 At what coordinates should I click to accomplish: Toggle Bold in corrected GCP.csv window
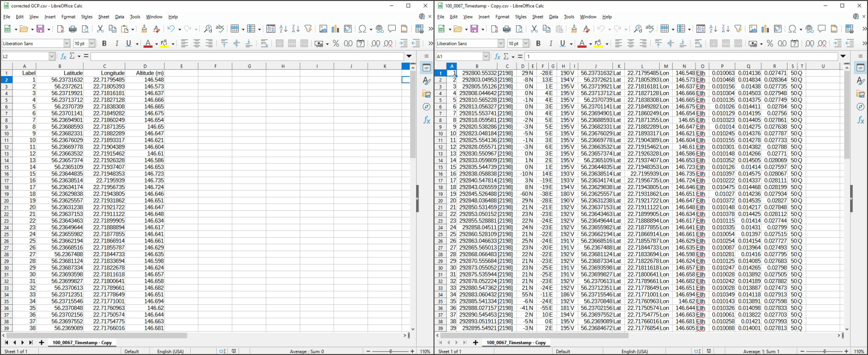click(x=104, y=43)
